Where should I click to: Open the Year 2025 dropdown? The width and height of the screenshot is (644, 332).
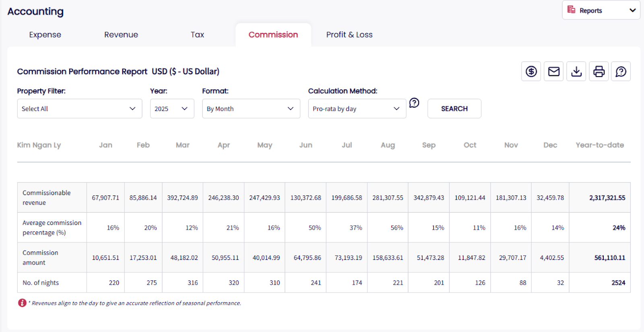[x=172, y=109]
